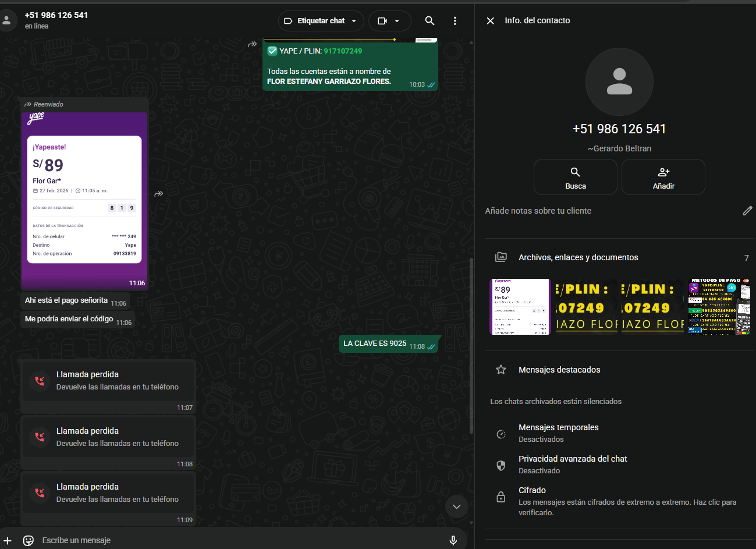The image size is (756, 549).
Task: Open Mensajes destacados
Action: [559, 370]
